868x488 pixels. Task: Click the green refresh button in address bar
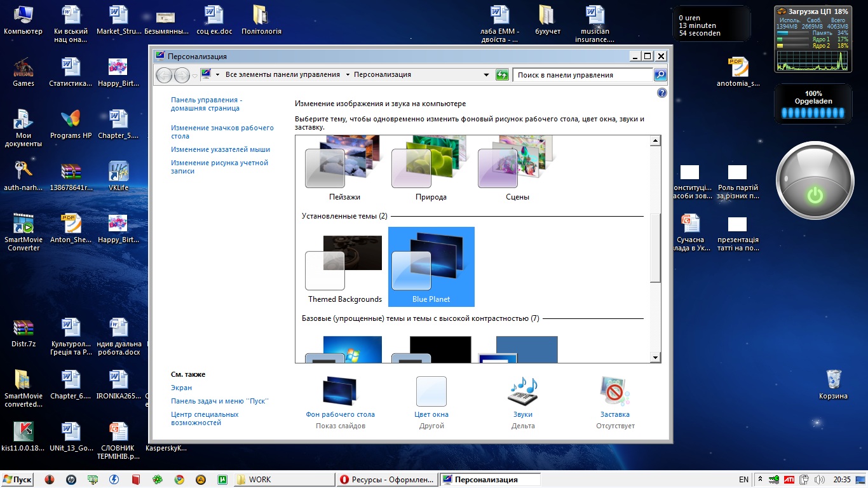point(502,75)
